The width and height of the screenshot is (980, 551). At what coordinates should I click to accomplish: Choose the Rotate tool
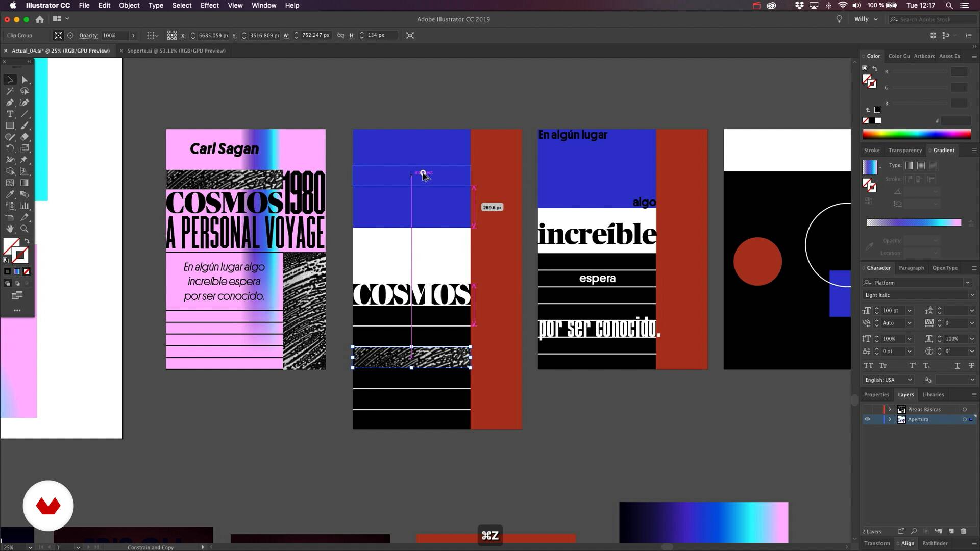tap(10, 148)
